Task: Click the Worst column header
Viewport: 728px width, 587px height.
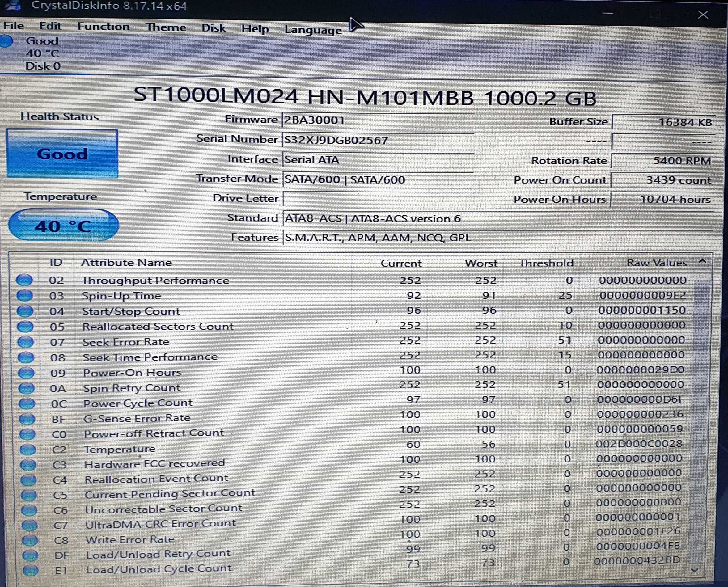Action: tap(481, 263)
